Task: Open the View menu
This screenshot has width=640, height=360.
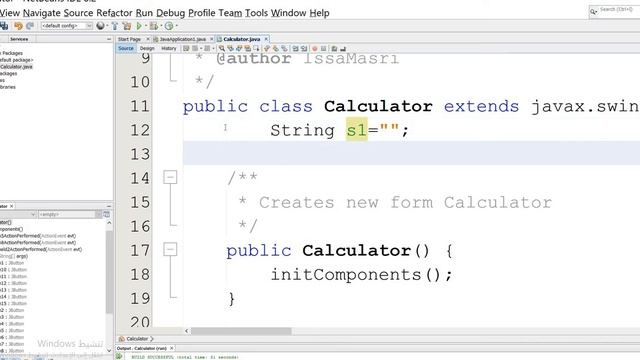Action: [10, 13]
